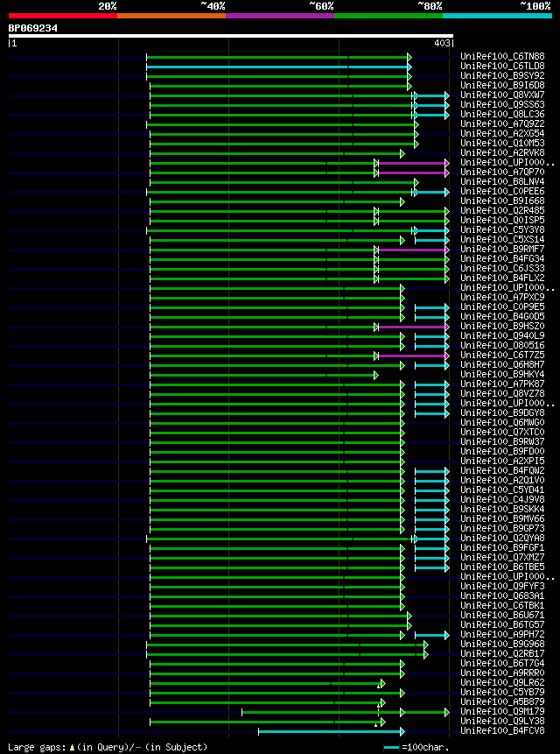Viewport: 560px width, 754px height.
Task: Click the orange ~40% identity legend swatch
Action: (x=171, y=16)
